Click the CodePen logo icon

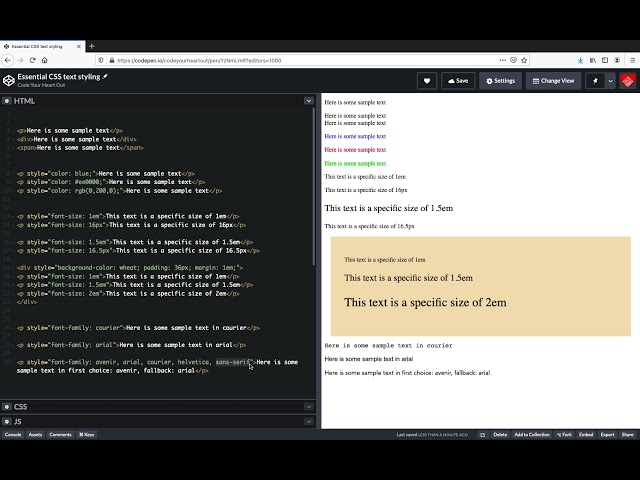click(9, 80)
